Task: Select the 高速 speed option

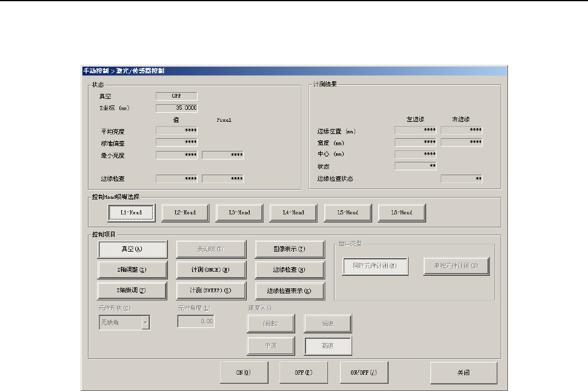Action: [328, 346]
